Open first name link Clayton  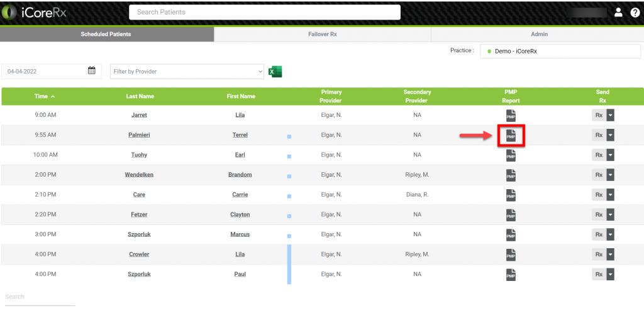[x=240, y=214]
